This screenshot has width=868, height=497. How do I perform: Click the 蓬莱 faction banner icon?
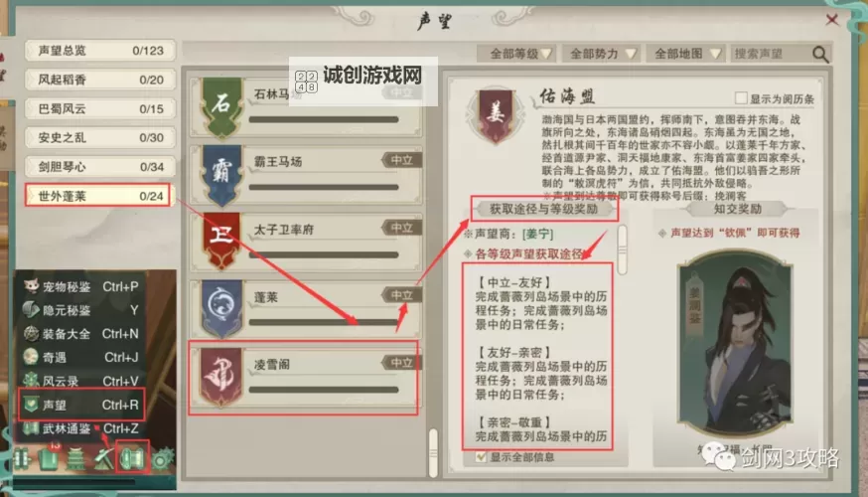pyautogui.click(x=221, y=308)
